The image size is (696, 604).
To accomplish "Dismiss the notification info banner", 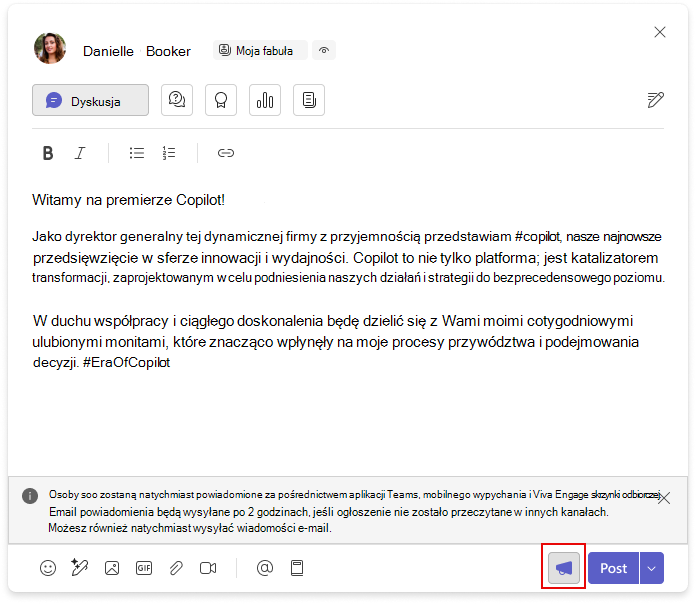I will tap(664, 498).
